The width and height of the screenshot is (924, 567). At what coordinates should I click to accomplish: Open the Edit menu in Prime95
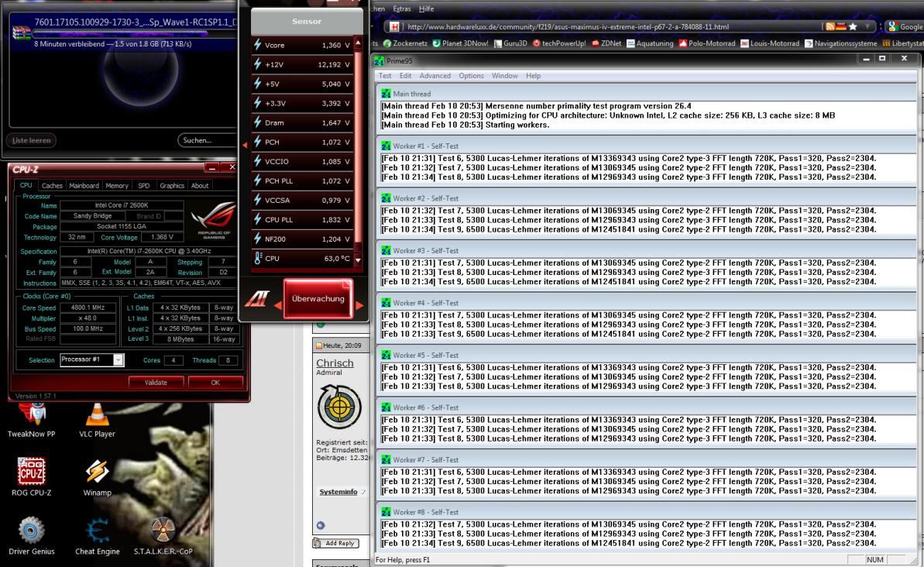[x=405, y=75]
